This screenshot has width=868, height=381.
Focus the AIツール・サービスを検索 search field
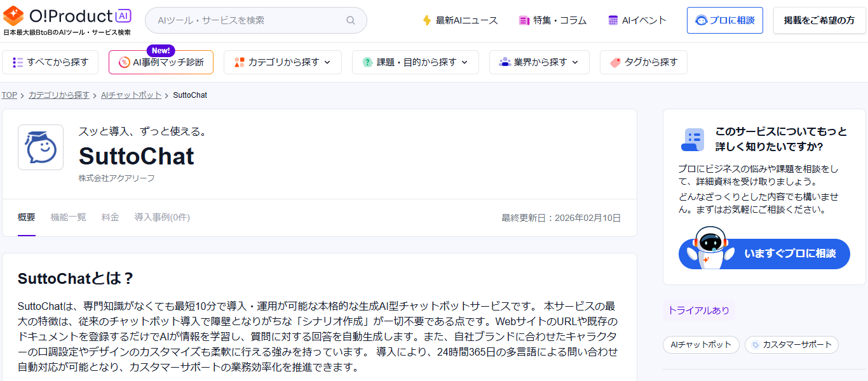tap(248, 20)
